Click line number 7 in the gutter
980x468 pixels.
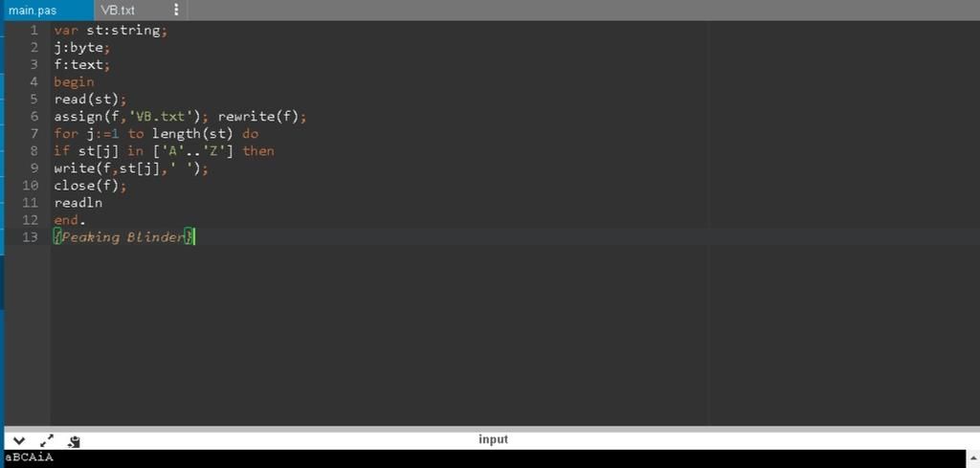[x=33, y=134]
